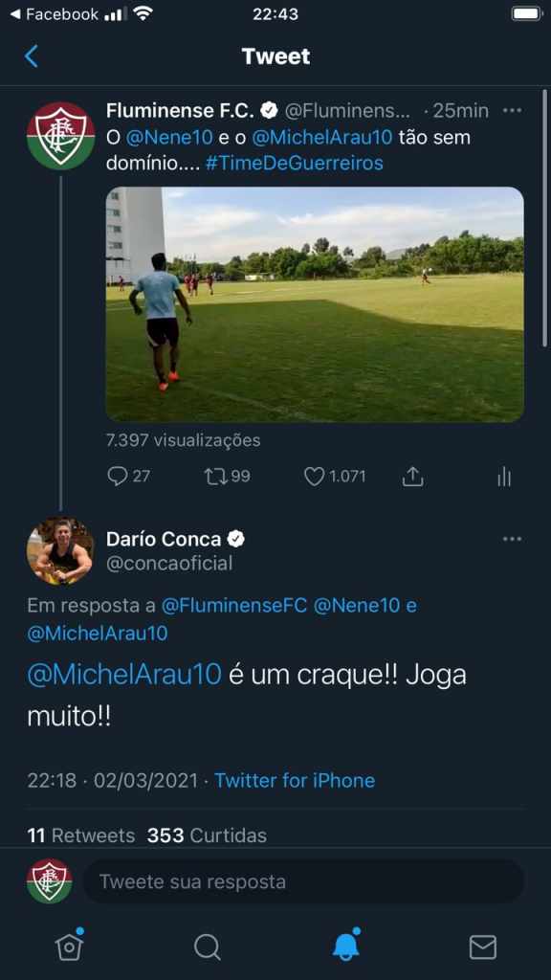Open the Fluminense tweet's three-dot menu
This screenshot has height=980, width=551.
coord(512,111)
